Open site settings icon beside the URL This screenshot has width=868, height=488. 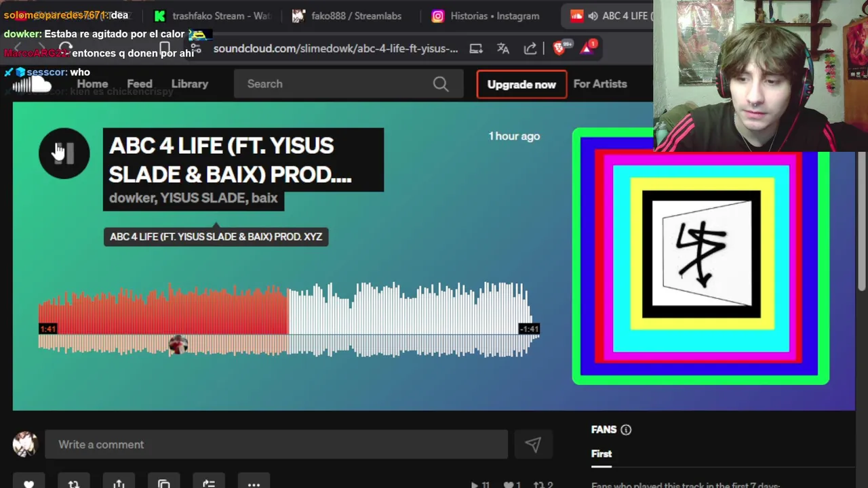point(196,48)
